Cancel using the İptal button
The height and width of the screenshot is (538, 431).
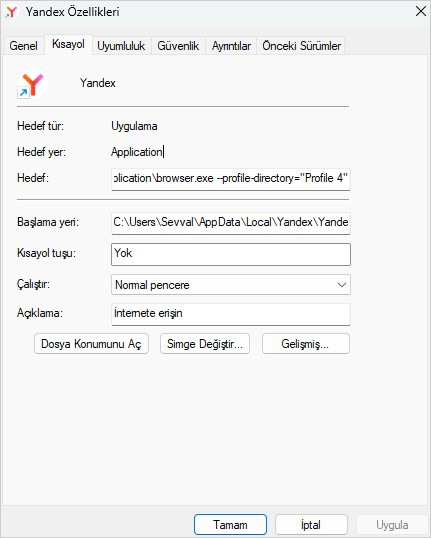[311, 524]
